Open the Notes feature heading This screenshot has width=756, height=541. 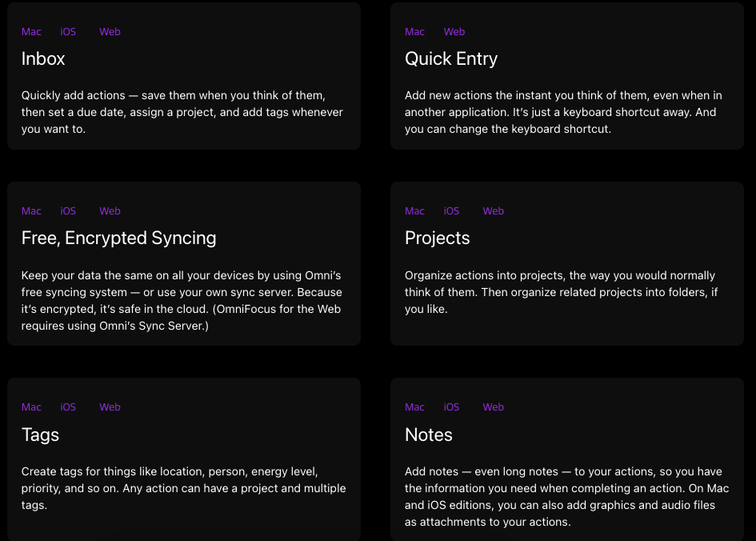429,435
